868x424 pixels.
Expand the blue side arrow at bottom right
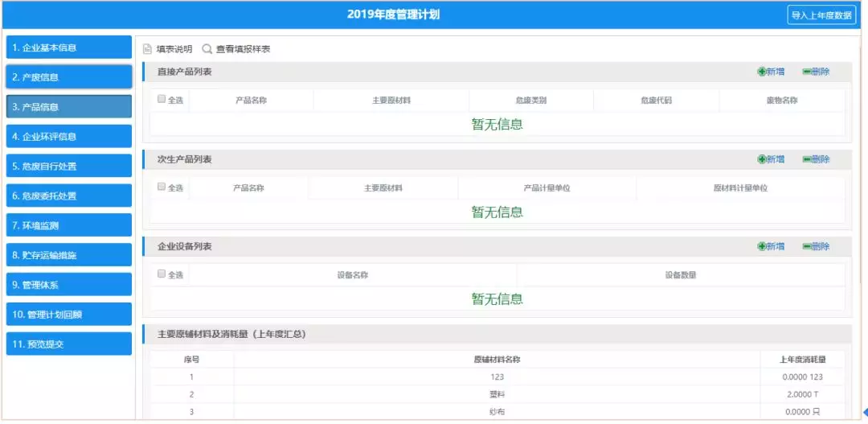click(x=864, y=413)
